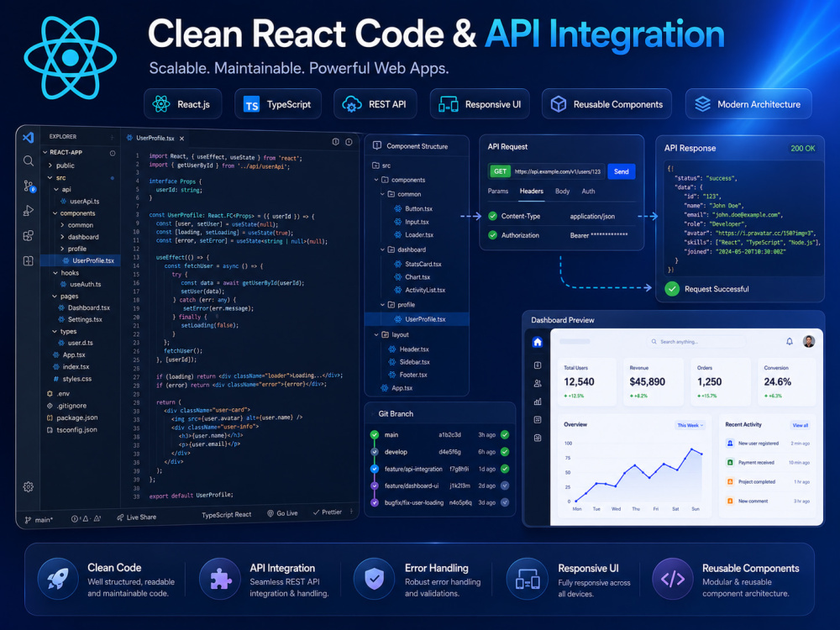Click Go Live in status bar

coord(282,513)
